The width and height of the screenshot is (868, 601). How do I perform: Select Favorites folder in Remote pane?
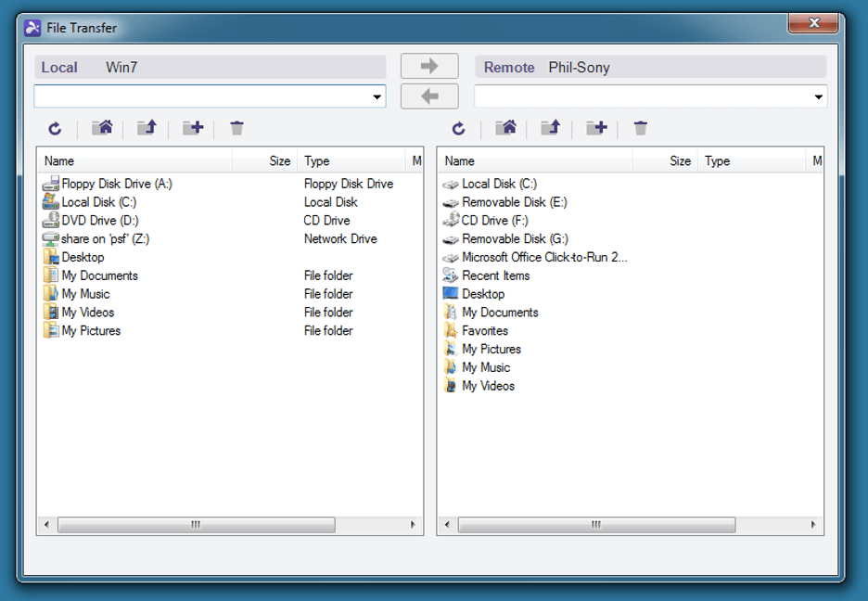485,331
